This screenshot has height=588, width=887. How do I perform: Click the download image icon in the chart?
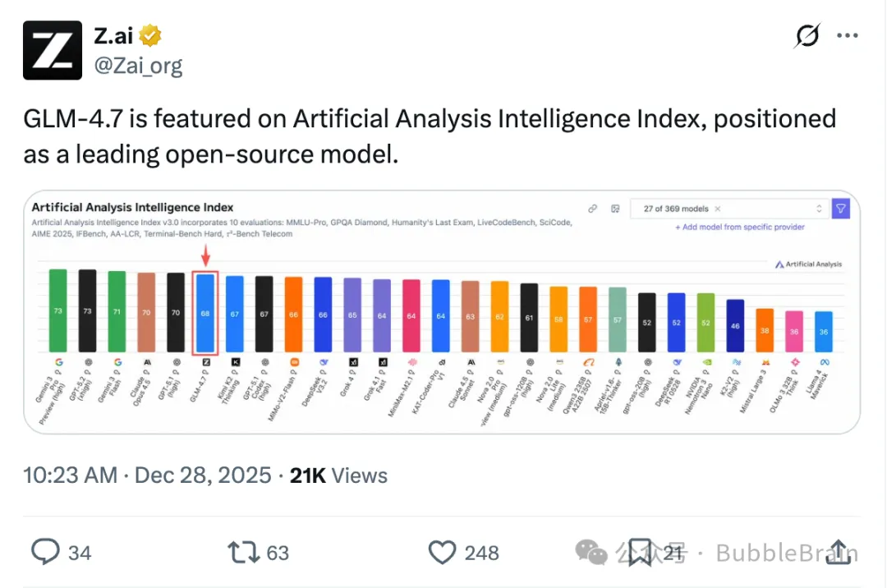point(614,209)
